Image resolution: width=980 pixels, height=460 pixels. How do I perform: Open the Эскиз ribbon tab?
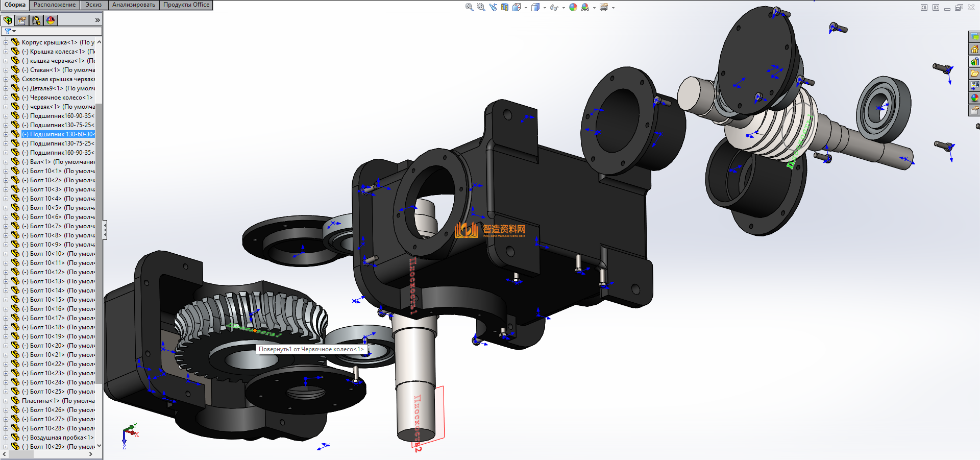point(93,5)
